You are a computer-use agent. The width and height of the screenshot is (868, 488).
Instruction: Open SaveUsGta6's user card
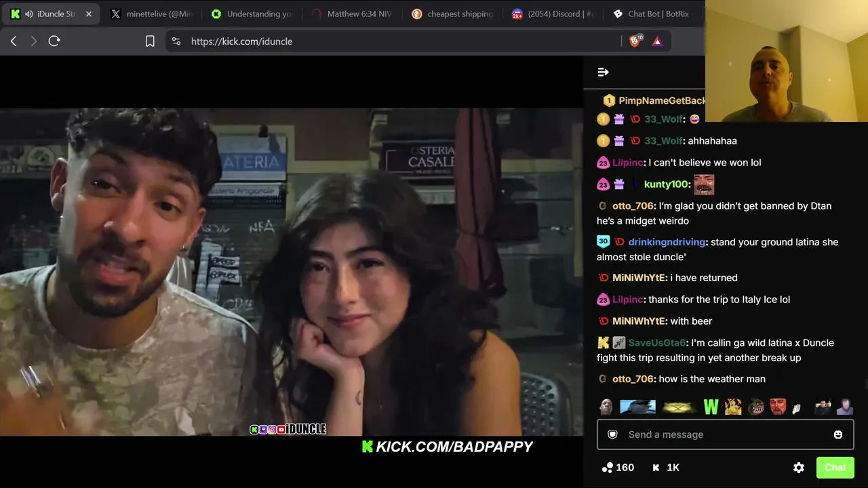pos(657,343)
